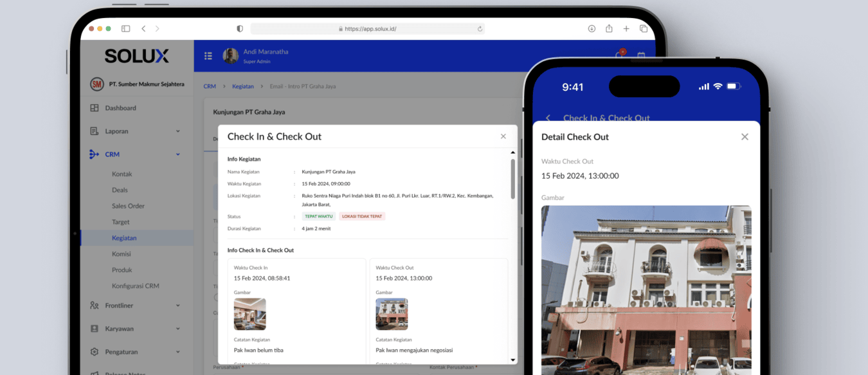Click PT. Sumber Makmur Sejahtera company name
Viewport: 868px width, 375px height.
click(147, 84)
